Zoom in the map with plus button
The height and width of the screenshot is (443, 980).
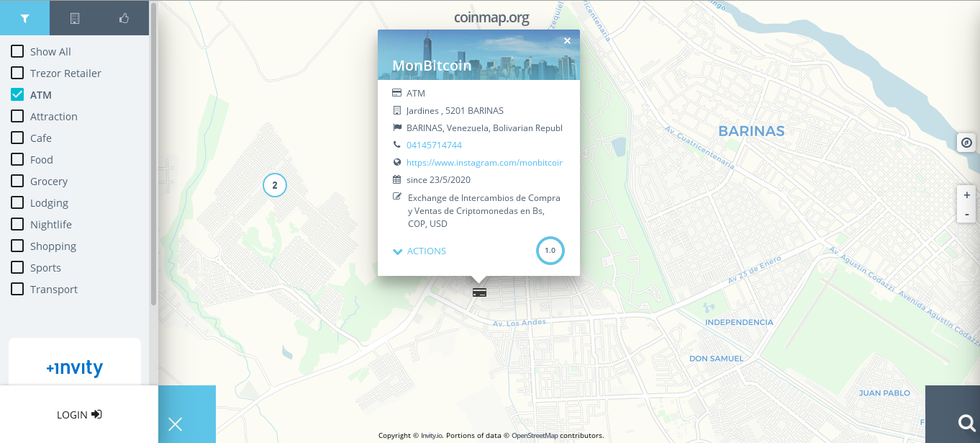point(966,195)
